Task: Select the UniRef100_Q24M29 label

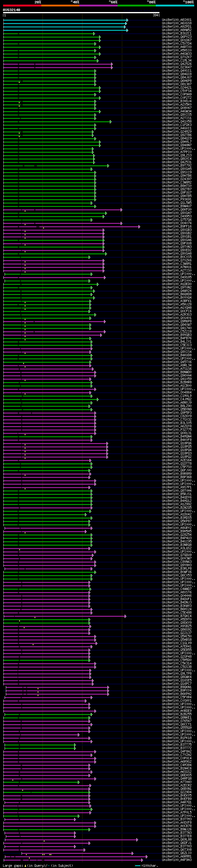Action: (177, 132)
